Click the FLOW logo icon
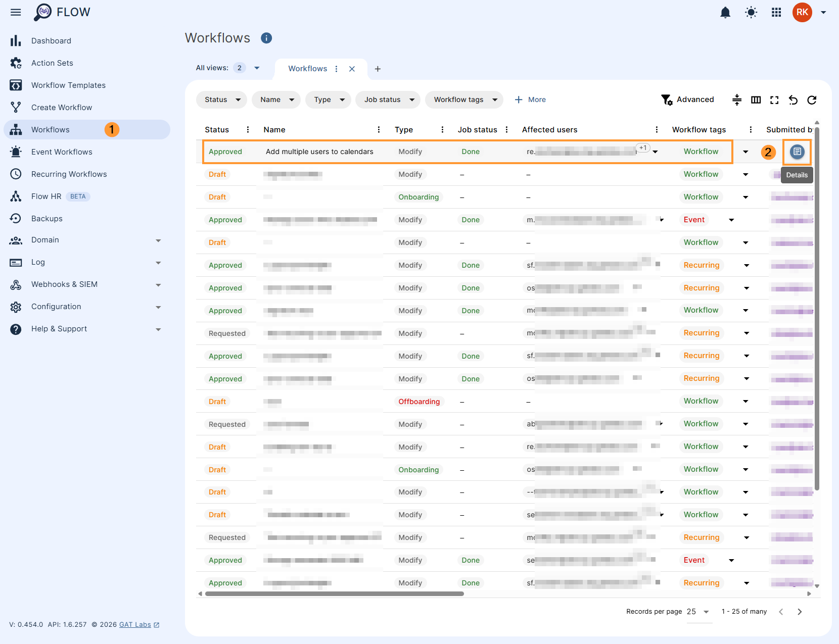Viewport: 839px width, 644px height. coord(43,12)
